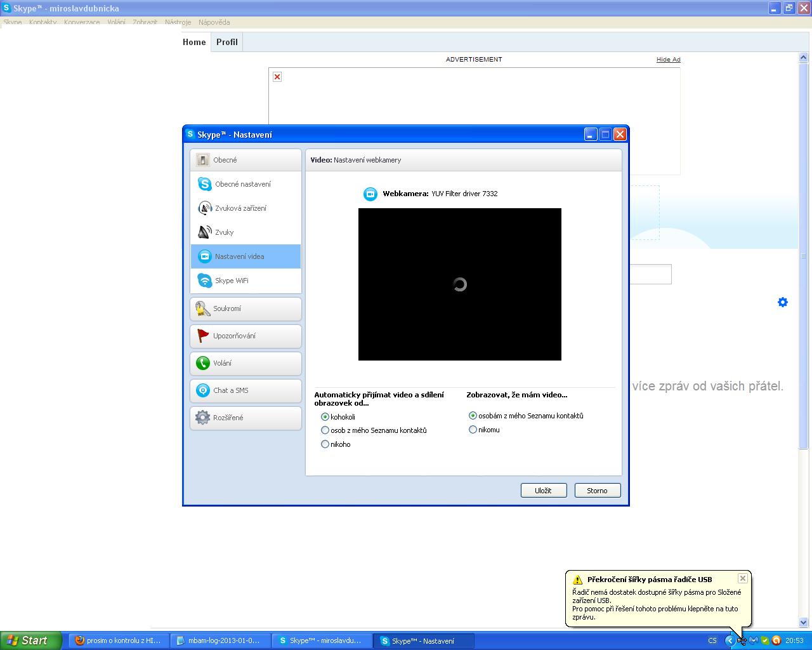Click the Obecné nastavení Skype icon

pos(204,184)
